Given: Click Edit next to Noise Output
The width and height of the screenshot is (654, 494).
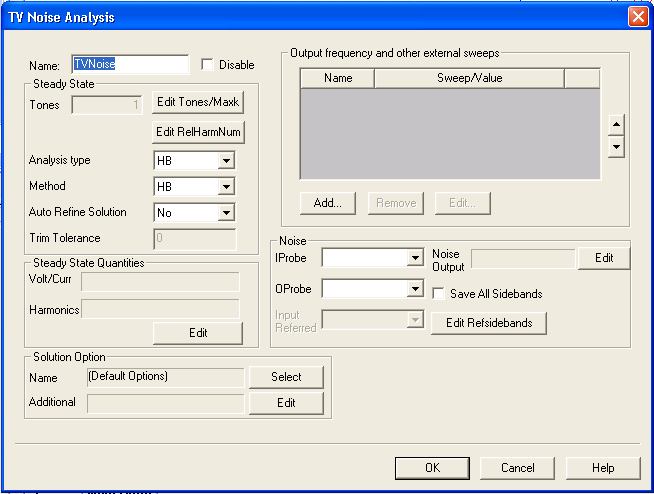Looking at the screenshot, I should tap(604, 258).
